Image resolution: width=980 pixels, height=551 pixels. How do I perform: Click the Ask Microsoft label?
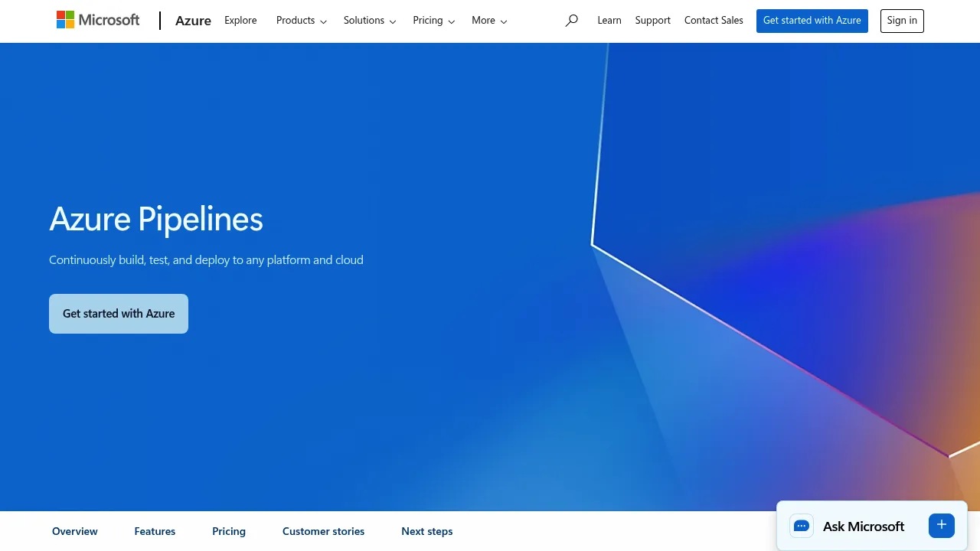(x=864, y=527)
